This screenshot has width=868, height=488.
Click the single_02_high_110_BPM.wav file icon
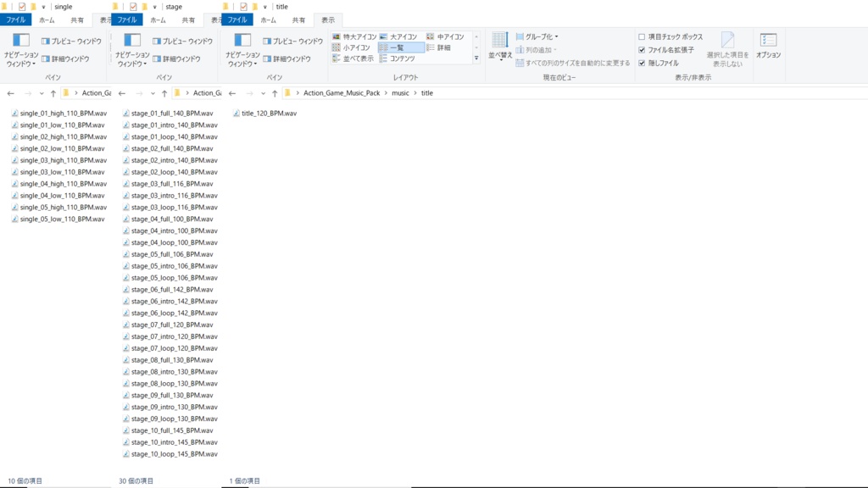coord(15,136)
